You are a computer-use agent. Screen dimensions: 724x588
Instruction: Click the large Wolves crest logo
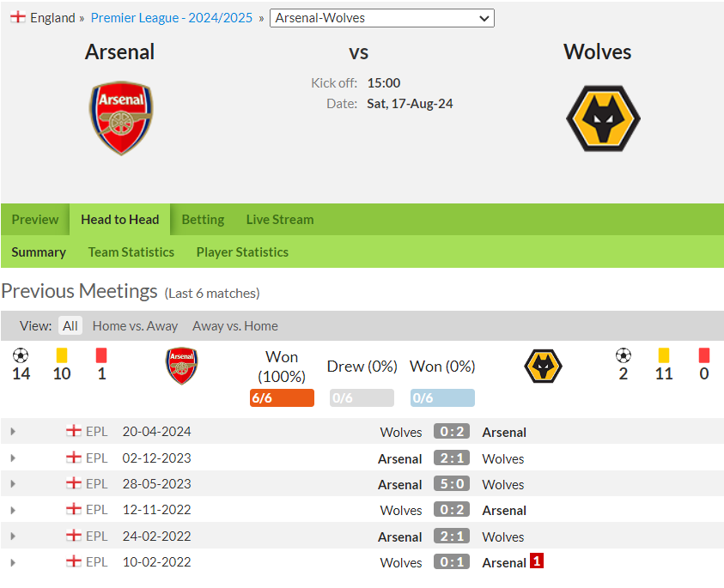click(603, 118)
